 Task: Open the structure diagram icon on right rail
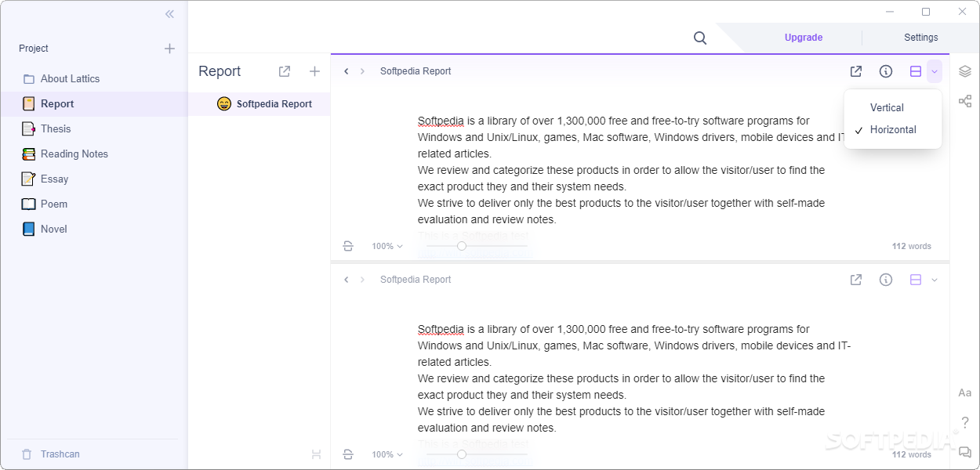(965, 101)
